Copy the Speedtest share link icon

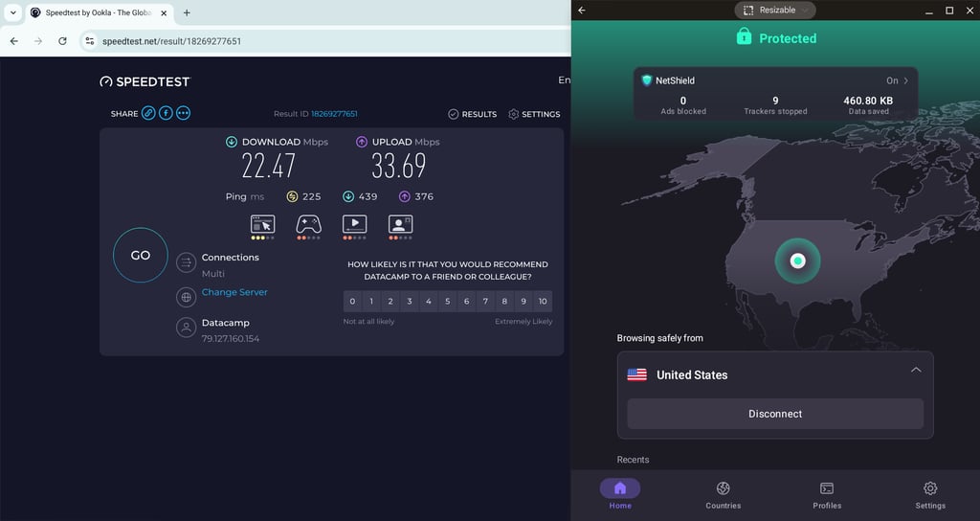[x=148, y=113]
